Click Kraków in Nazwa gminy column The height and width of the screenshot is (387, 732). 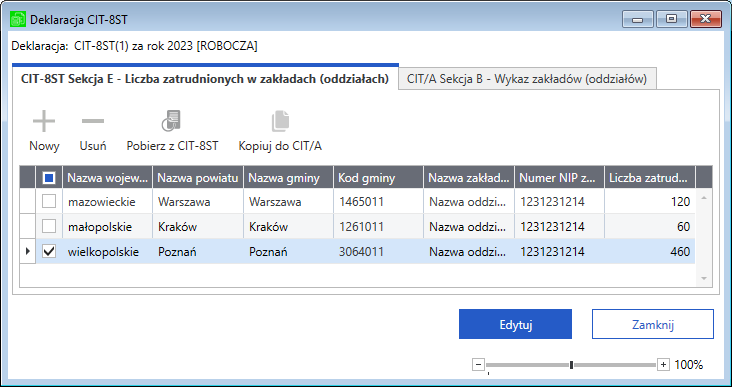point(289,226)
